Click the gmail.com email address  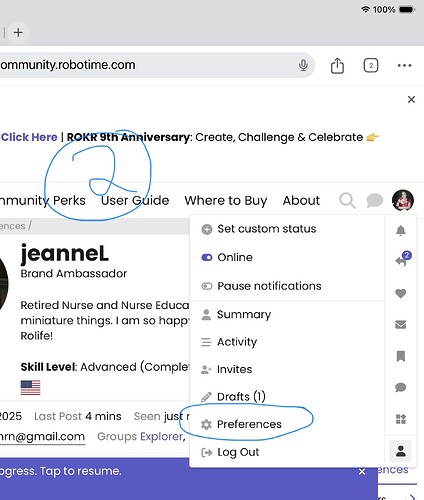tap(42, 436)
